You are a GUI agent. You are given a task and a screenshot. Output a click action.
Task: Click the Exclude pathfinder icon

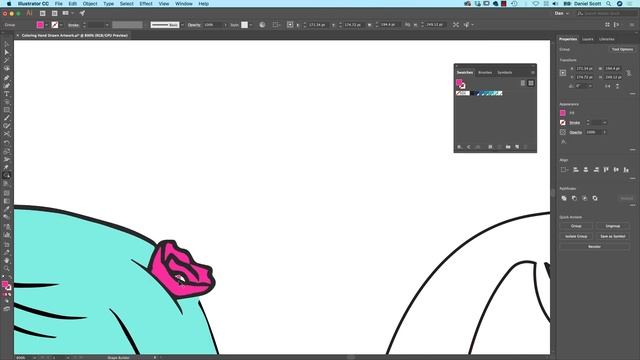[595, 198]
